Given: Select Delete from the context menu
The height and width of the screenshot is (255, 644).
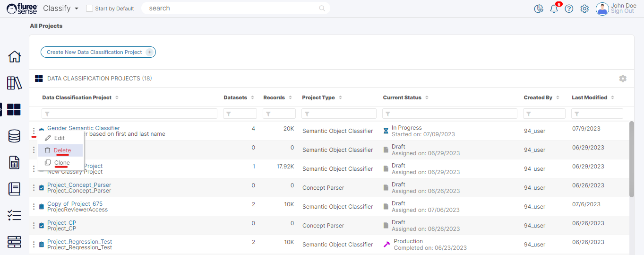Looking at the screenshot, I should tap(62, 150).
